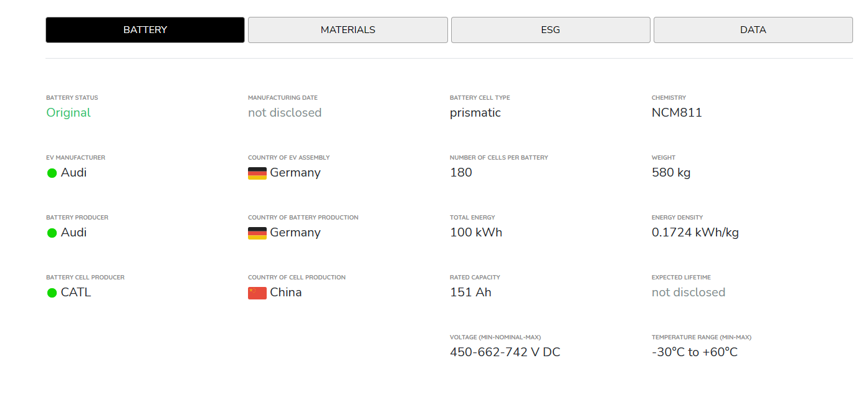Switch to the MATERIALS tab
868x393 pixels.
point(348,30)
